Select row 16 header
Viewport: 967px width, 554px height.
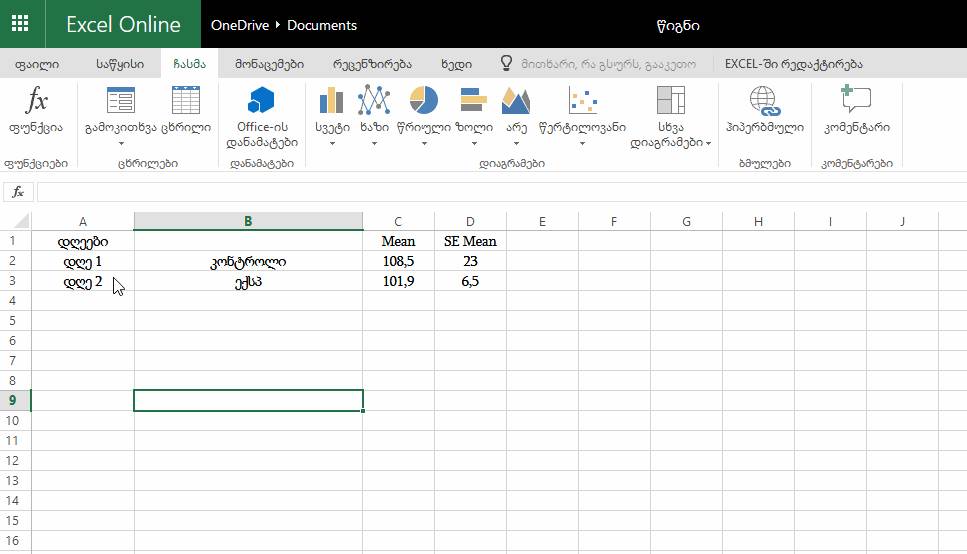click(15, 540)
